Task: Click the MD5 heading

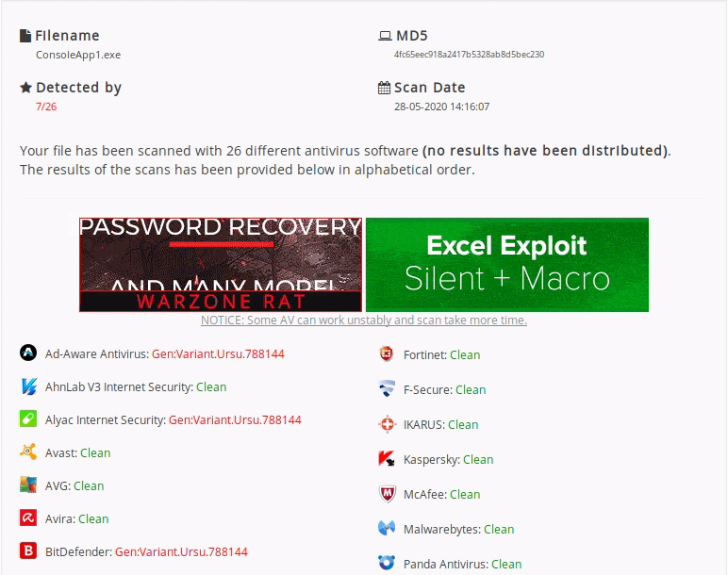Action: 412,36
